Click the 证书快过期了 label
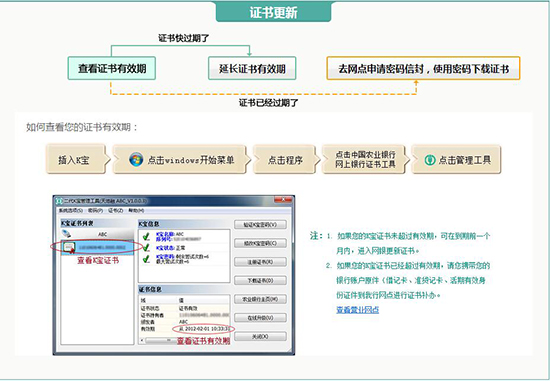 (x=183, y=38)
